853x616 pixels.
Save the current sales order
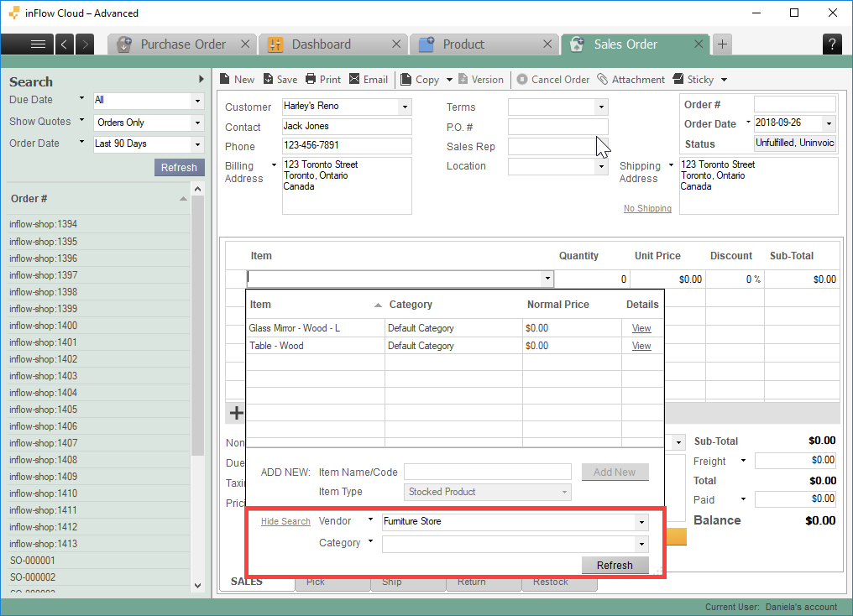coord(280,79)
